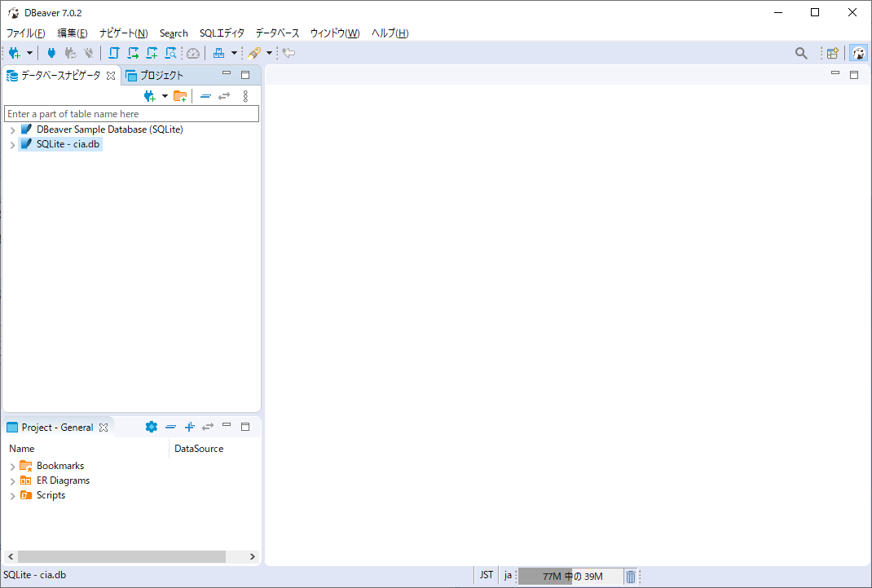The height and width of the screenshot is (588, 872).
Task: Expand the Scripts folder in Project panel
Action: 12,496
